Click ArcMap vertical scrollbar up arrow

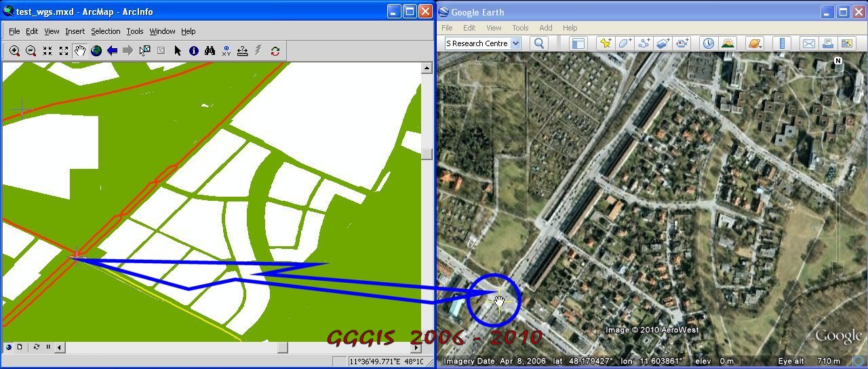pos(427,68)
